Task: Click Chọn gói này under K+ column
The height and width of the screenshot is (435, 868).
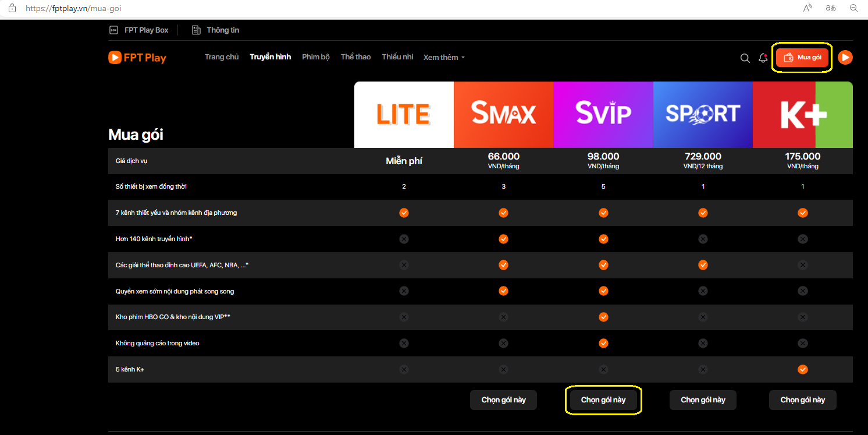Action: tap(803, 400)
